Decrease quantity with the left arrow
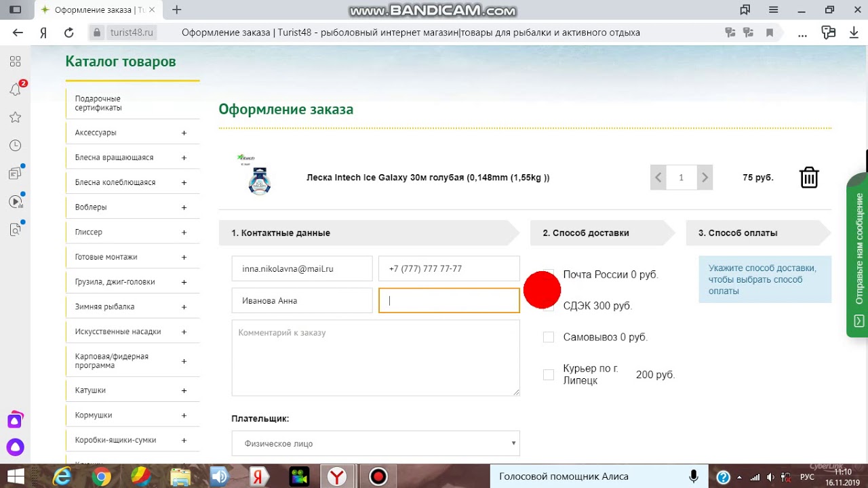The width and height of the screenshot is (868, 488). click(x=658, y=178)
